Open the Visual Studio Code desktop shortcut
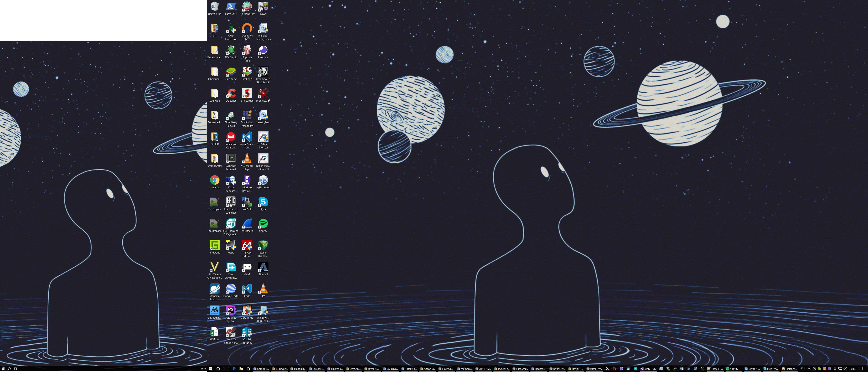The width and height of the screenshot is (868, 372). 247,141
